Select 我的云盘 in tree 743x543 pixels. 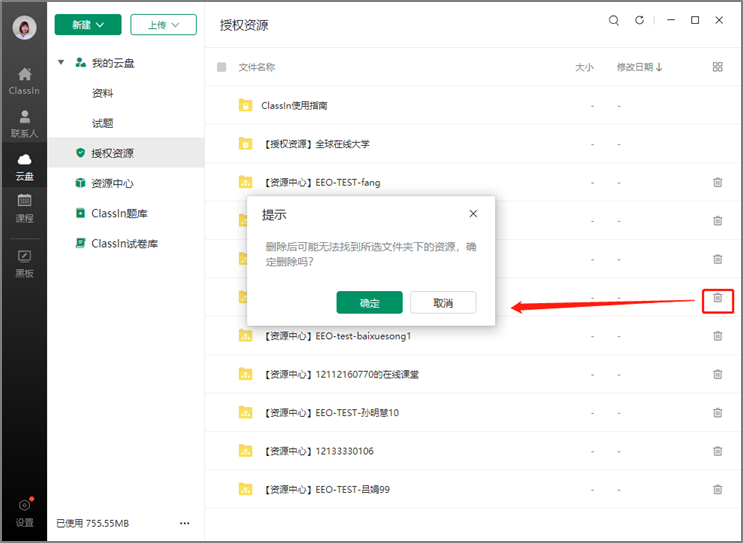tap(113, 63)
